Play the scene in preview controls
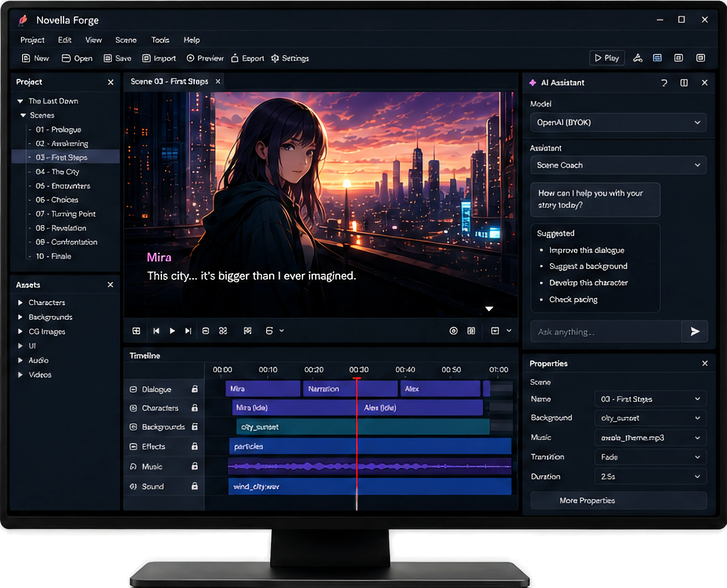Image resolution: width=727 pixels, height=588 pixels. tap(172, 331)
